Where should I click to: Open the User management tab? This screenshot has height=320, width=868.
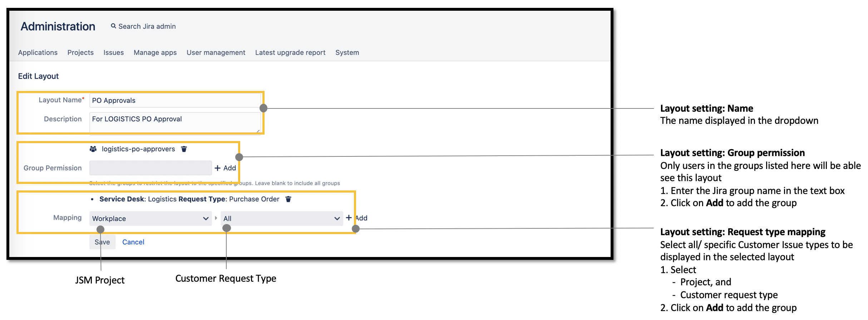(216, 53)
